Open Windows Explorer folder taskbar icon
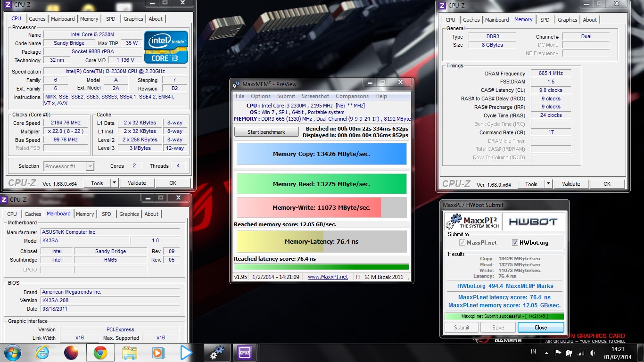Viewport: 644px width, 362px height. point(129,353)
